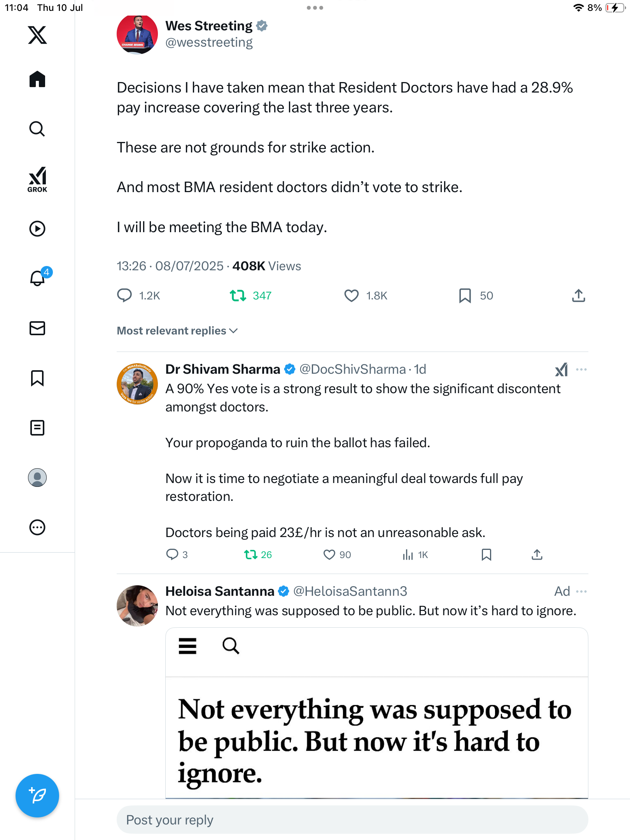Open notifications bell with 4 badge
Viewport: 630px width, 840px height.
(38, 278)
